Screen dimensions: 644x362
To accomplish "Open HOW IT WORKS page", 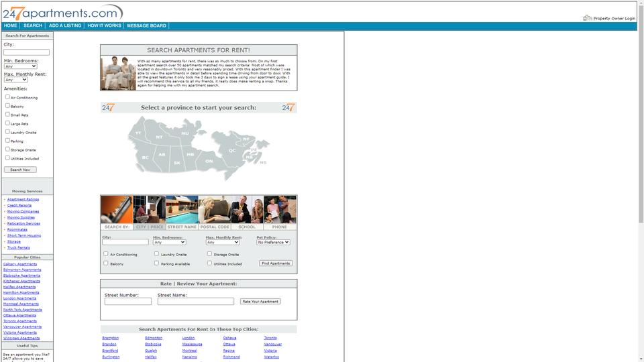I will [105, 25].
